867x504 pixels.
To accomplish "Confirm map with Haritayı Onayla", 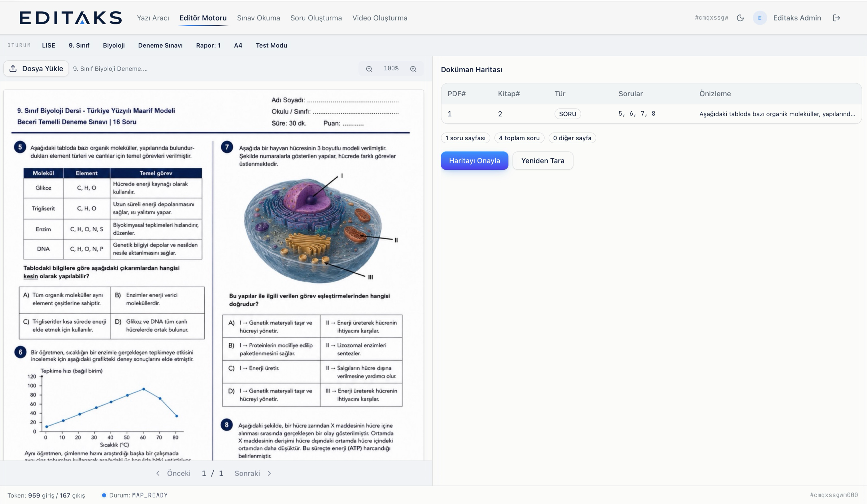I will [x=474, y=161].
